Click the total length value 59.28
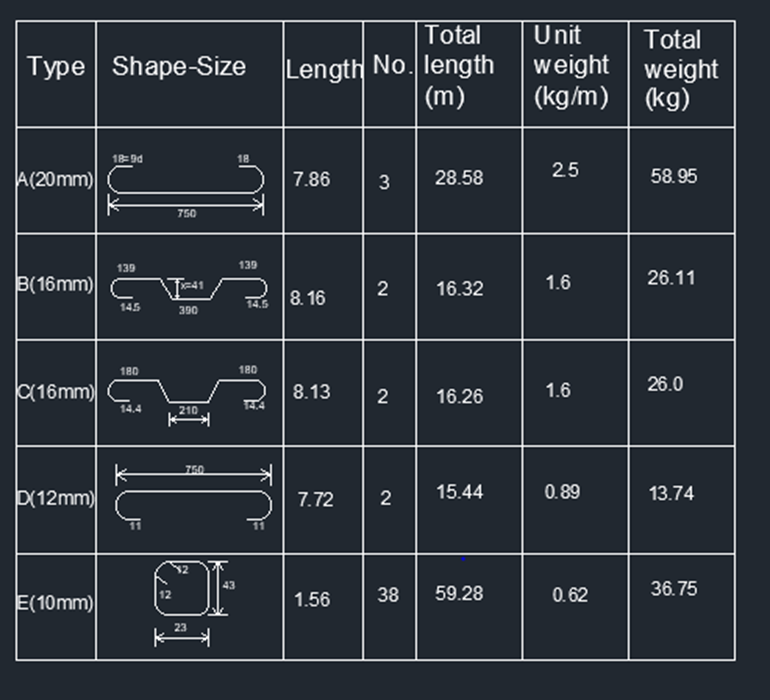Image resolution: width=770 pixels, height=700 pixels. click(x=459, y=593)
